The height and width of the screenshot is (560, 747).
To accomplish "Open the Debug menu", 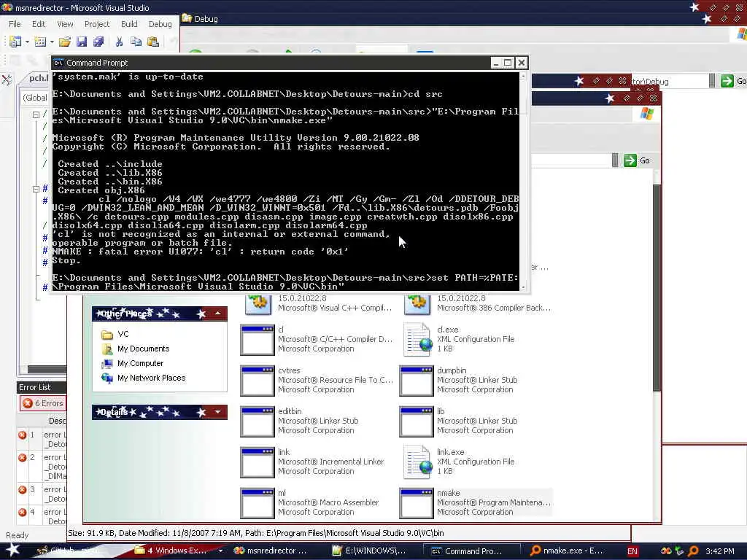I will [160, 24].
